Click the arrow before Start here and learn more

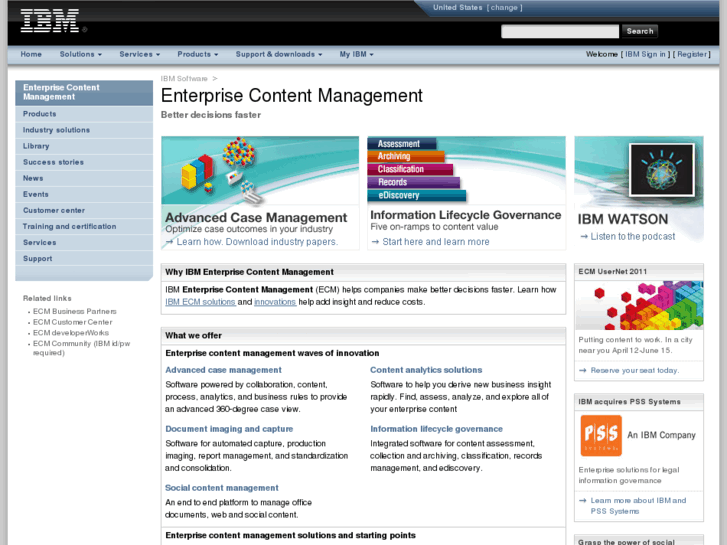[x=376, y=242]
